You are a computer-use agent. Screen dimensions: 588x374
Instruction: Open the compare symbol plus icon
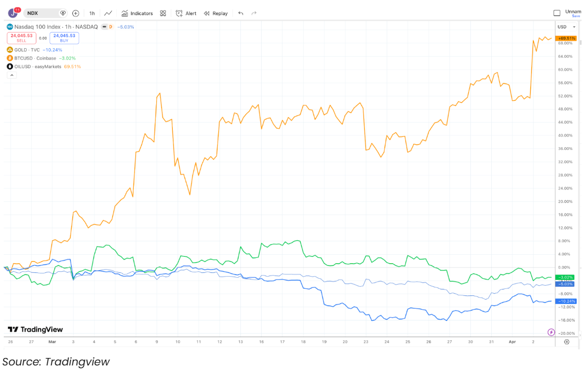76,13
